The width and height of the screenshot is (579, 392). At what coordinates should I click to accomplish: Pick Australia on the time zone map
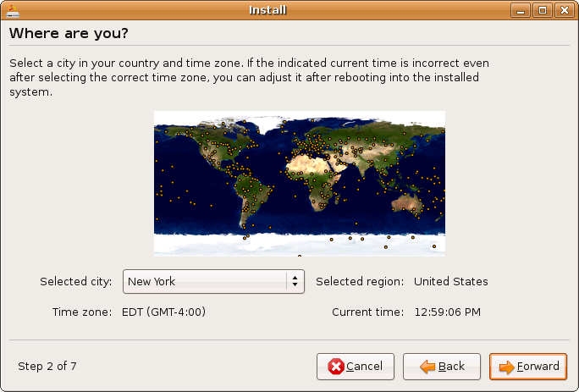406,203
